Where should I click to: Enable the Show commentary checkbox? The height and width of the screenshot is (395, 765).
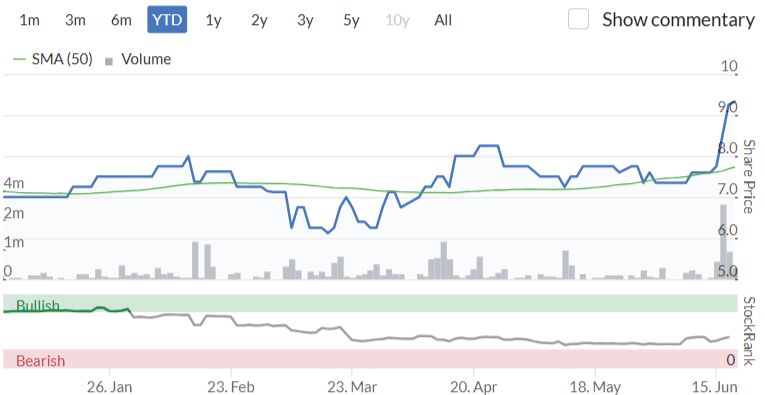click(x=578, y=20)
